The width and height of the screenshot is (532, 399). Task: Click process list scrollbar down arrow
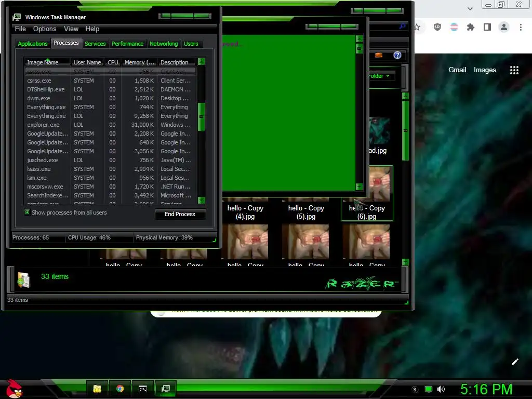pyautogui.click(x=201, y=200)
